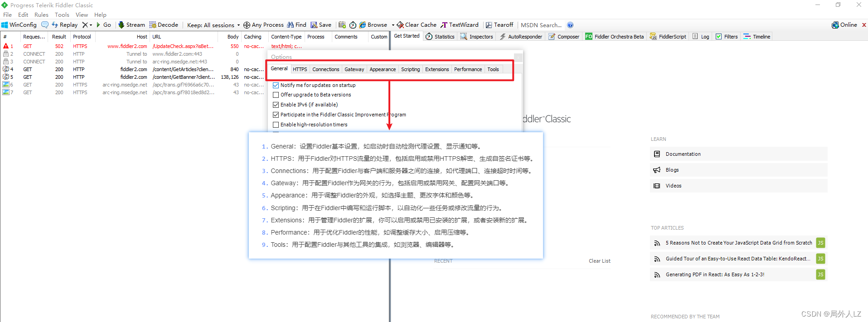Open the Blogs link
The height and width of the screenshot is (322, 868).
click(738, 170)
